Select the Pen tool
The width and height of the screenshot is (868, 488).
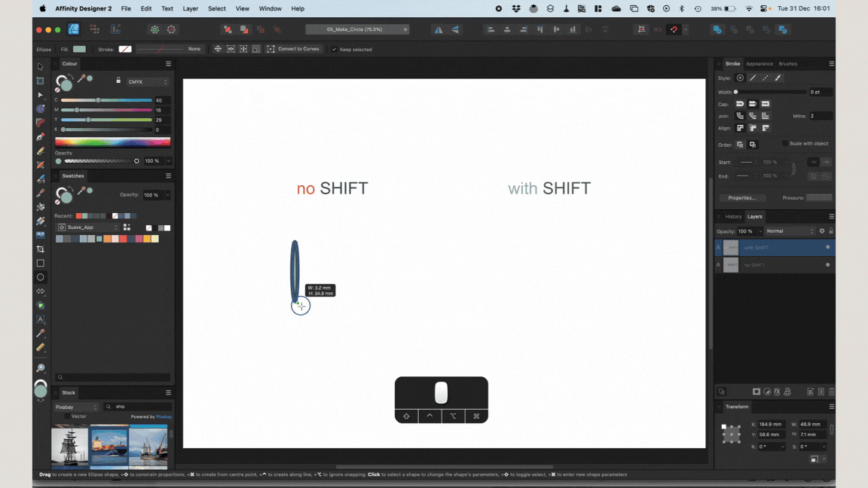coord(41,136)
